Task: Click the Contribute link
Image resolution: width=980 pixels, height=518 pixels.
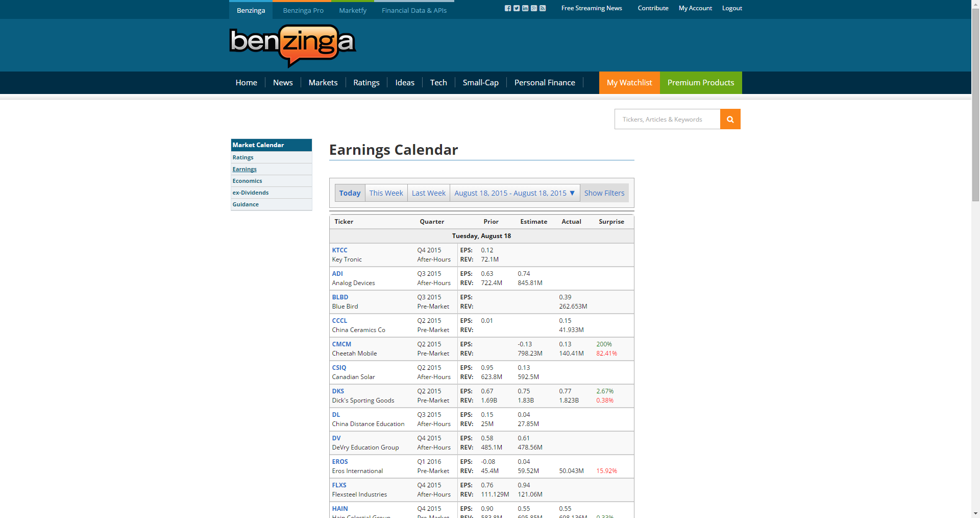Action: click(653, 8)
